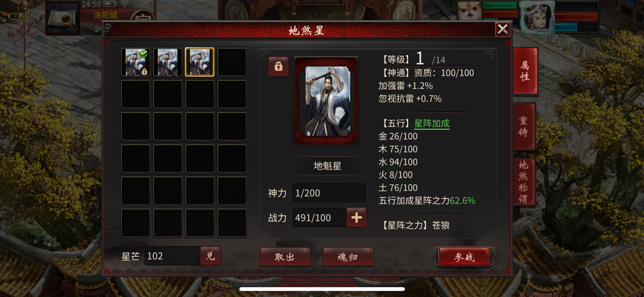Open the 地煞称谓 side tab
The width and height of the screenshot is (644, 297).
point(524,182)
